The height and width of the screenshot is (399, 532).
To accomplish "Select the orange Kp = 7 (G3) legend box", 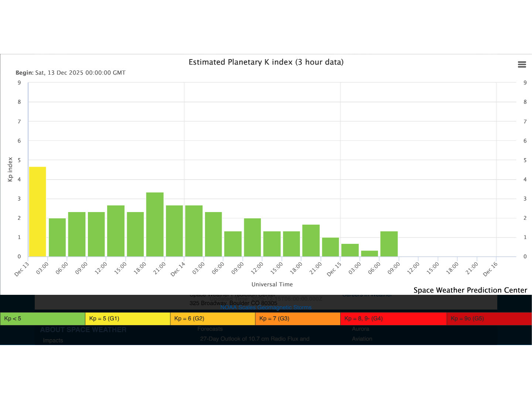I will tap(297, 318).
